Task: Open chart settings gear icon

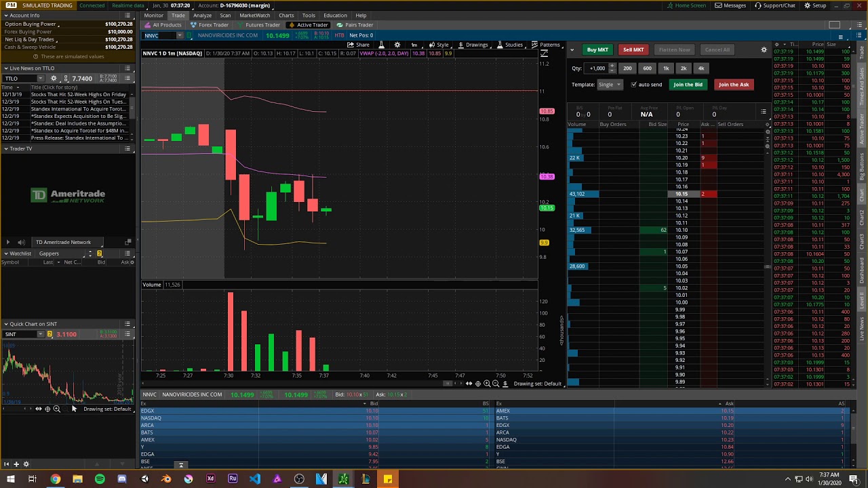Action: (397, 45)
